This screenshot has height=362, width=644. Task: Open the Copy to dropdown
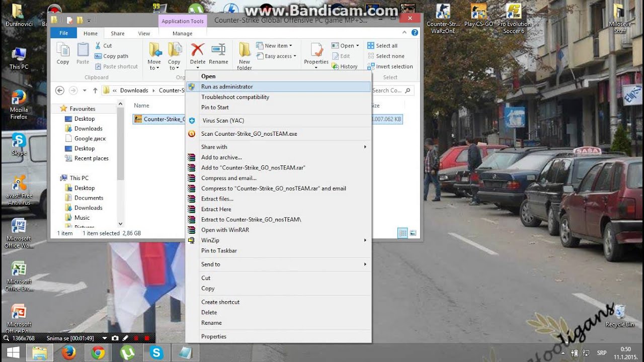click(x=174, y=56)
